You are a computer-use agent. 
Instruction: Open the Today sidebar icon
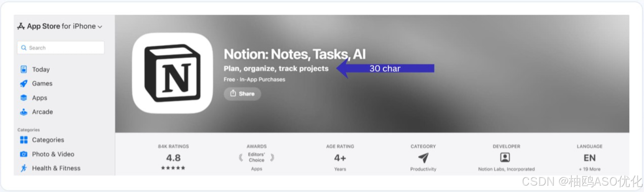click(x=24, y=69)
